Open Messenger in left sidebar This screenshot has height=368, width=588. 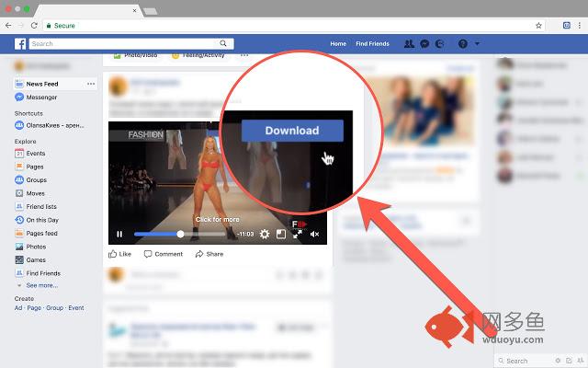tap(36, 98)
